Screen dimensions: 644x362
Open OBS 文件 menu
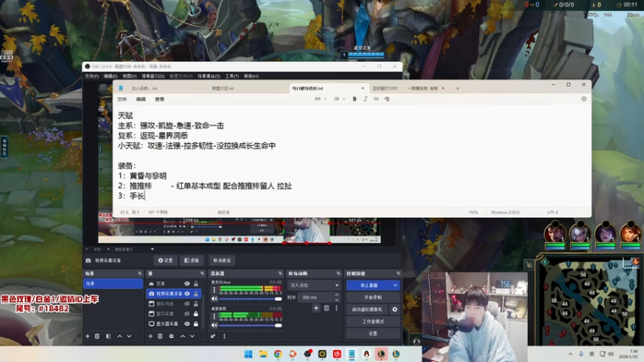coord(92,76)
